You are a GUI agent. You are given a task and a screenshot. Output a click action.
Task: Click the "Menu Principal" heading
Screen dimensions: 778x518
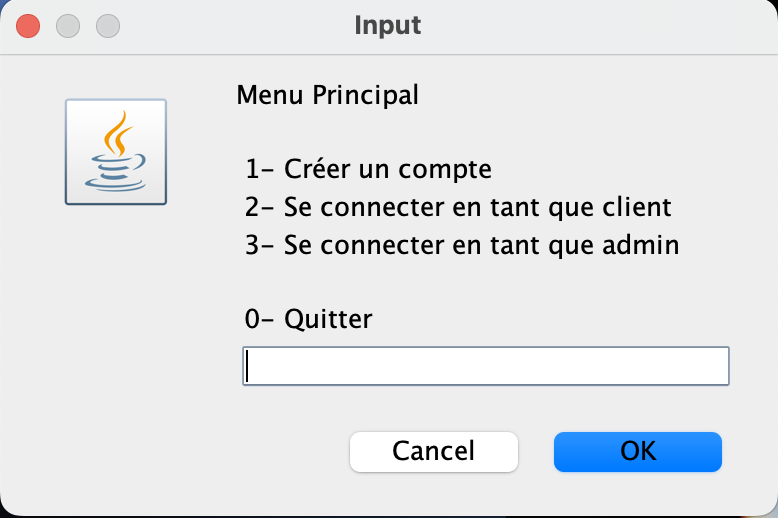(327, 96)
